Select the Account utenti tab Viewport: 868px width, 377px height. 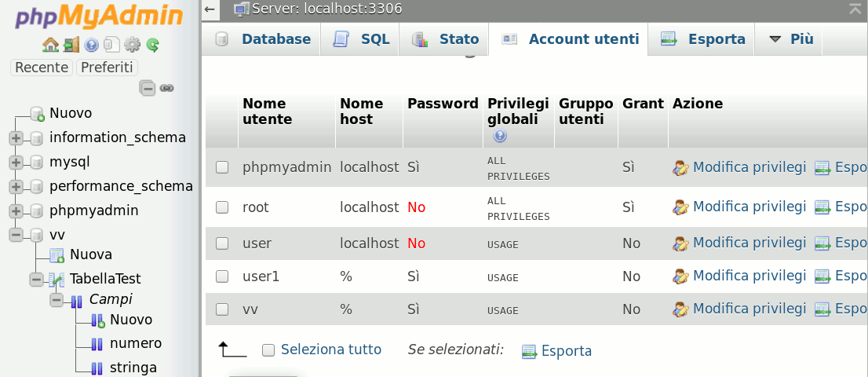(x=569, y=39)
